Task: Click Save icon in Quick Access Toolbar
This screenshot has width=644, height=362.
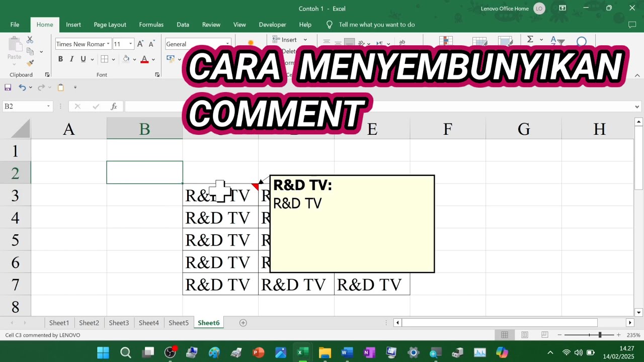Action: [8, 87]
